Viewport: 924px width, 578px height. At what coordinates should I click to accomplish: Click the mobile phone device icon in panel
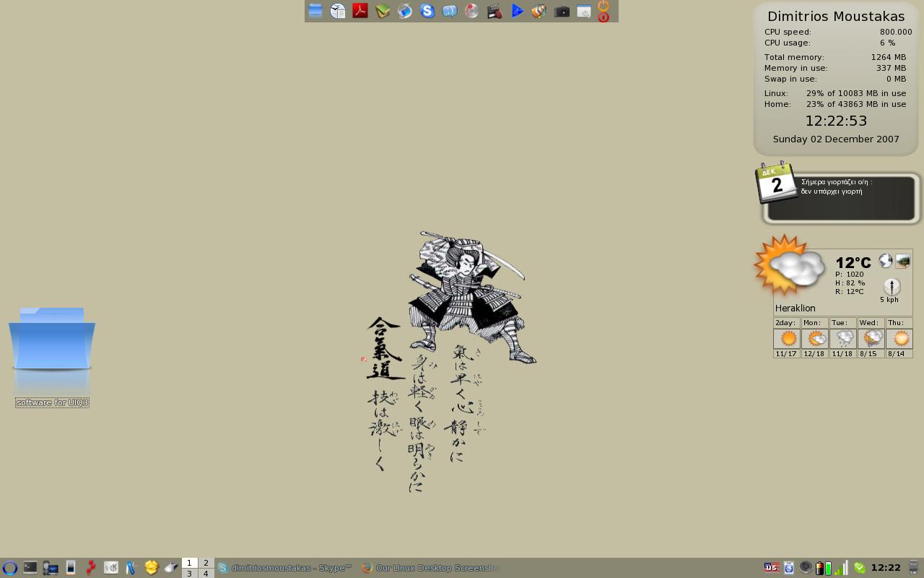coord(70,568)
